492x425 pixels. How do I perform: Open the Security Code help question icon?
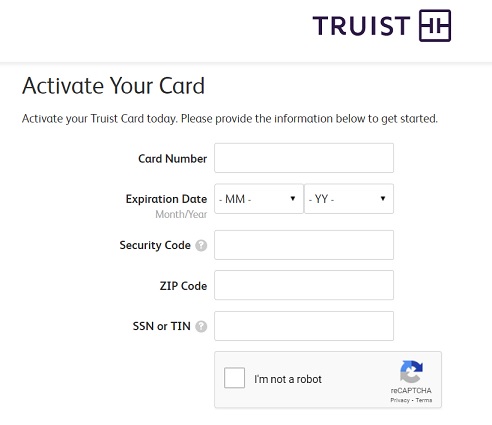pyautogui.click(x=201, y=246)
